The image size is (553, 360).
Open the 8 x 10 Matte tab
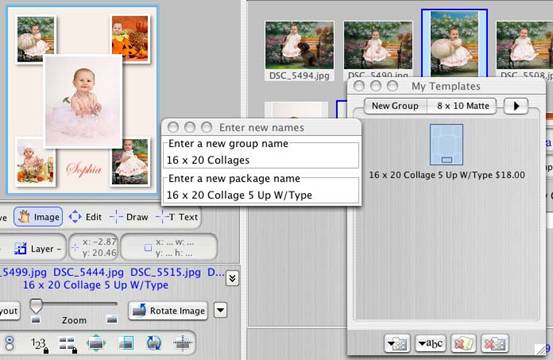pyautogui.click(x=463, y=106)
